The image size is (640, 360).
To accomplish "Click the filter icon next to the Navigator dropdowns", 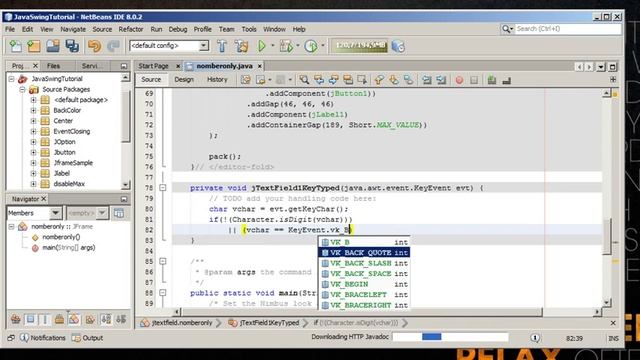I will (119, 213).
